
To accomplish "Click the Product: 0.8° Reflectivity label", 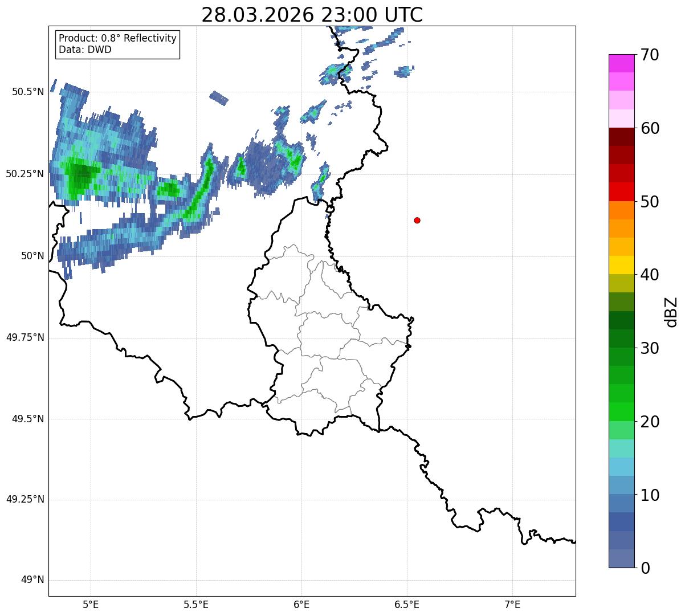I will tap(118, 38).
